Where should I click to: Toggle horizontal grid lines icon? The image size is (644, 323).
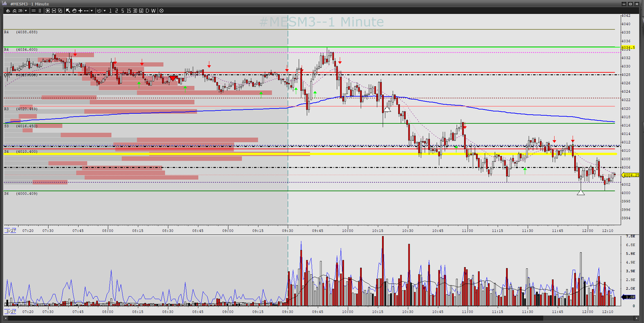click(33, 11)
